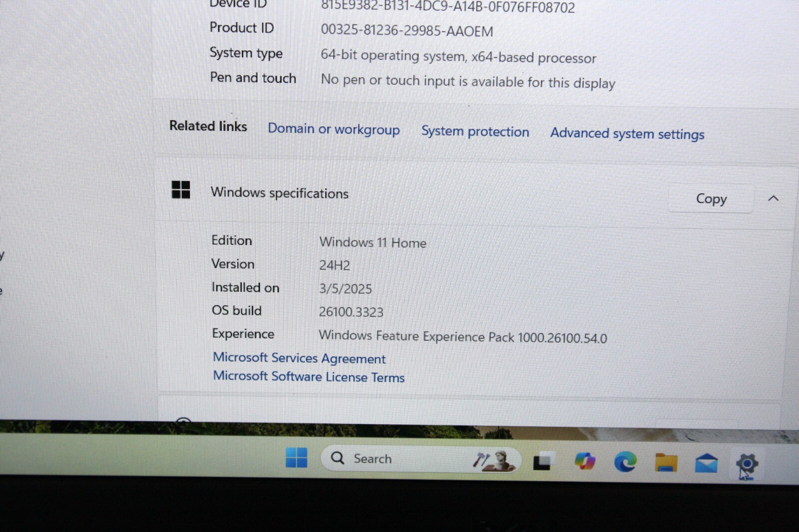The width and height of the screenshot is (799, 532).
Task: Click the 'Version' label
Action: [233, 264]
